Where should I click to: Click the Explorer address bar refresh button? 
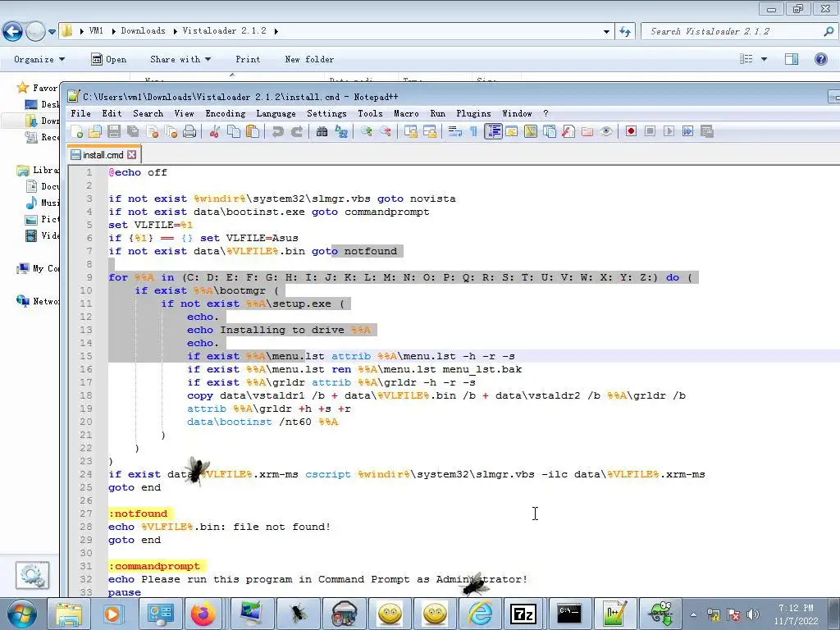(625, 32)
